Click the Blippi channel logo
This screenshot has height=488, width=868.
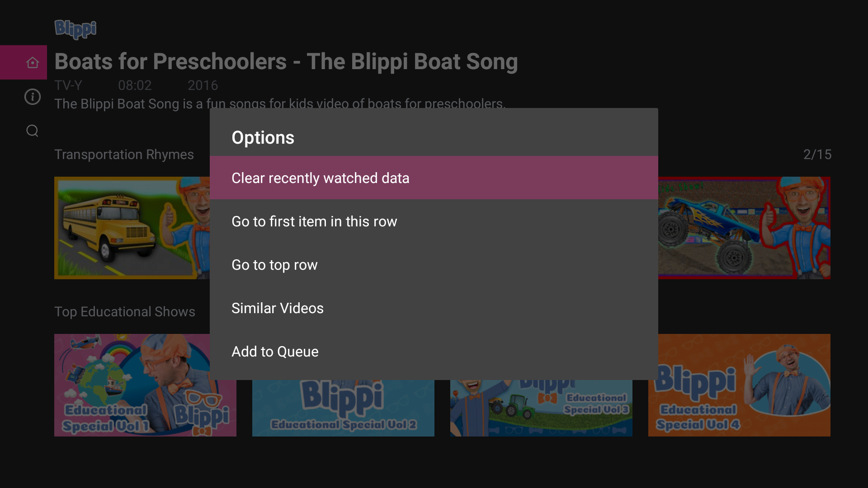(75, 29)
